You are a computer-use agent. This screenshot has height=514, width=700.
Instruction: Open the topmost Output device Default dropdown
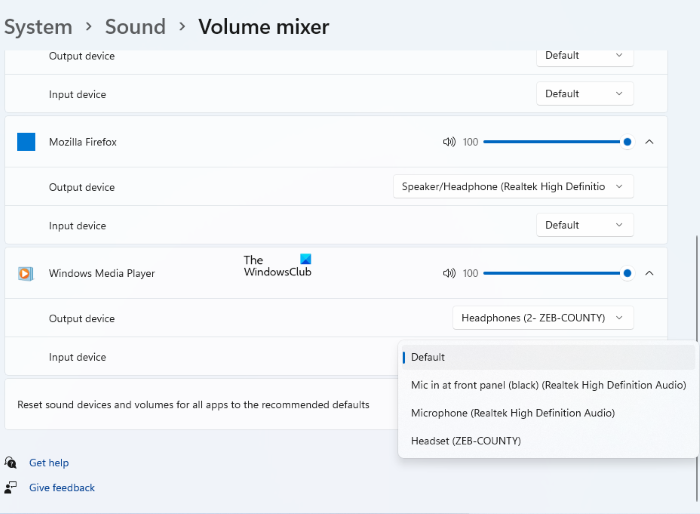(584, 56)
